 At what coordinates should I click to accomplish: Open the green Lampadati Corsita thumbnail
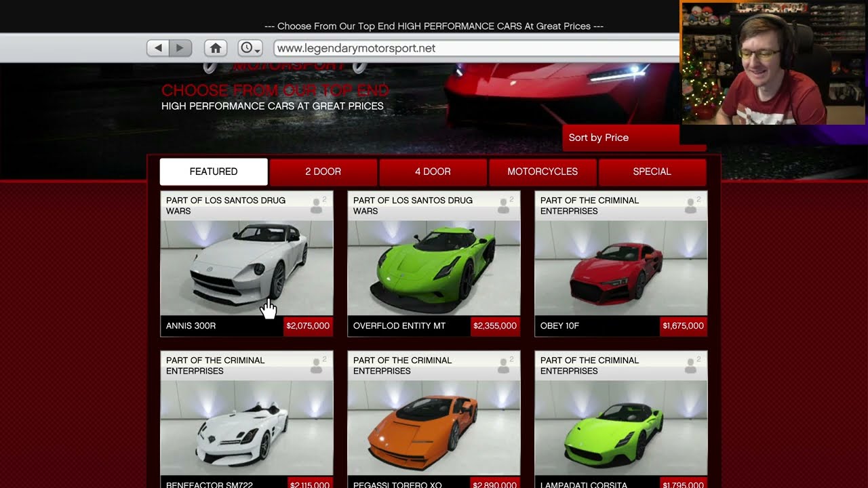(x=621, y=428)
